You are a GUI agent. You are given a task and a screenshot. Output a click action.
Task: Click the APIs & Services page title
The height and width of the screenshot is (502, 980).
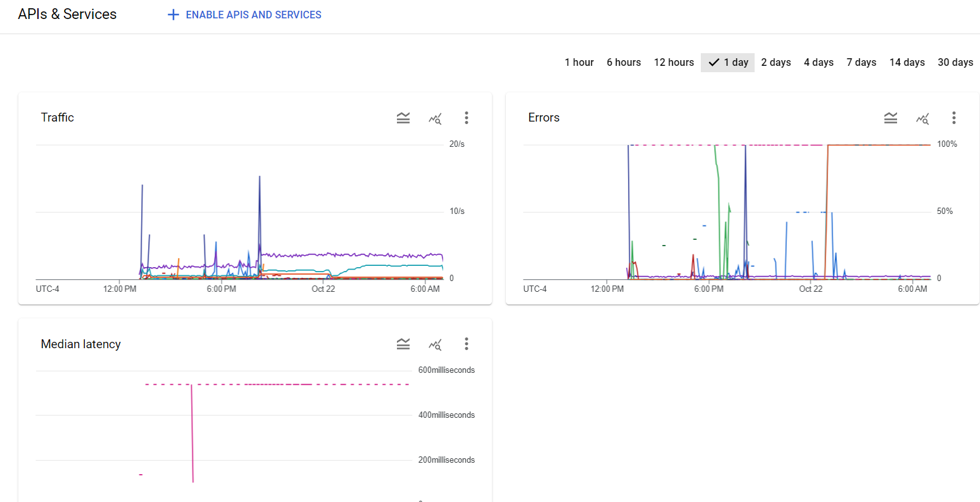click(67, 14)
